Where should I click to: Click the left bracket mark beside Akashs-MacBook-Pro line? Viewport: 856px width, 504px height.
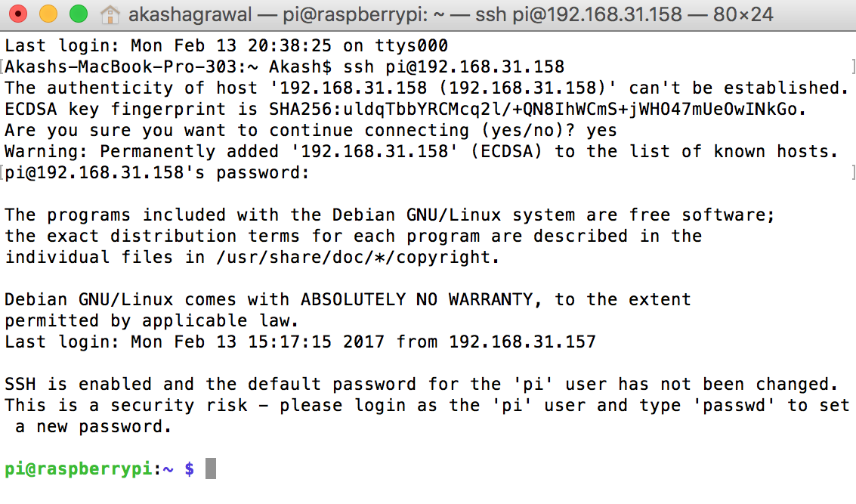coord(2,66)
